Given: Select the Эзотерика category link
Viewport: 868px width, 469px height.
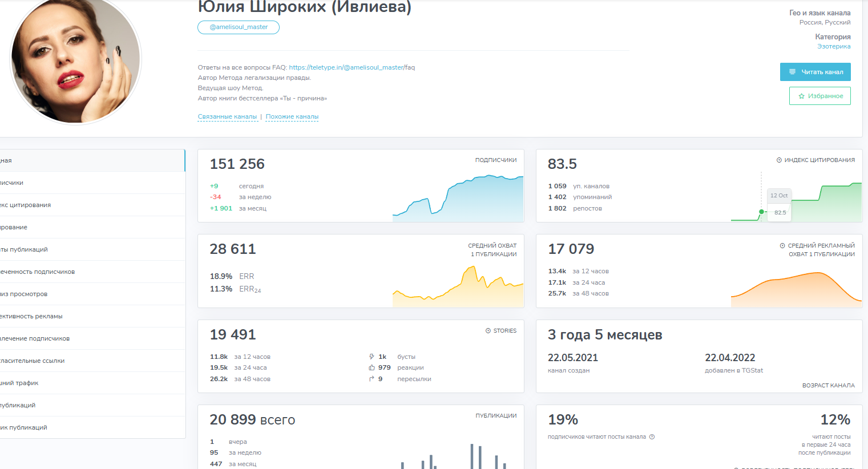Looking at the screenshot, I should (833, 47).
